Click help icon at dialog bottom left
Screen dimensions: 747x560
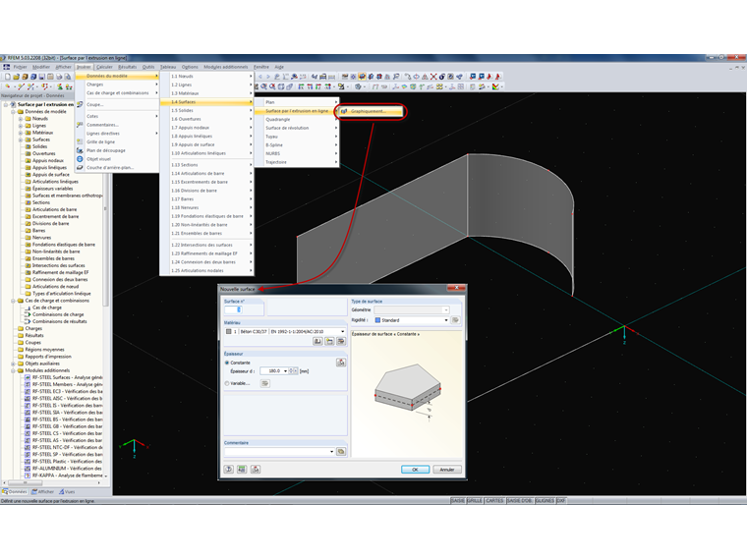[229, 470]
